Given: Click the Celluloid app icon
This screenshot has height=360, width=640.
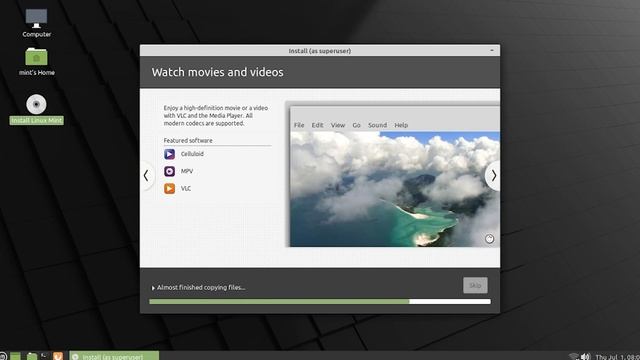Looking at the screenshot, I should 169,154.
